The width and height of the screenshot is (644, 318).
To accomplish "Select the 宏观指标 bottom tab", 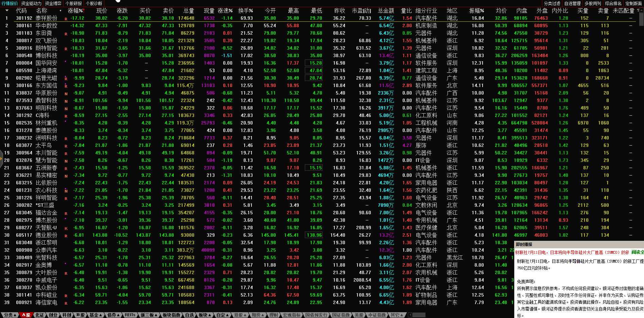I will pyautogui.click(x=292, y=315).
